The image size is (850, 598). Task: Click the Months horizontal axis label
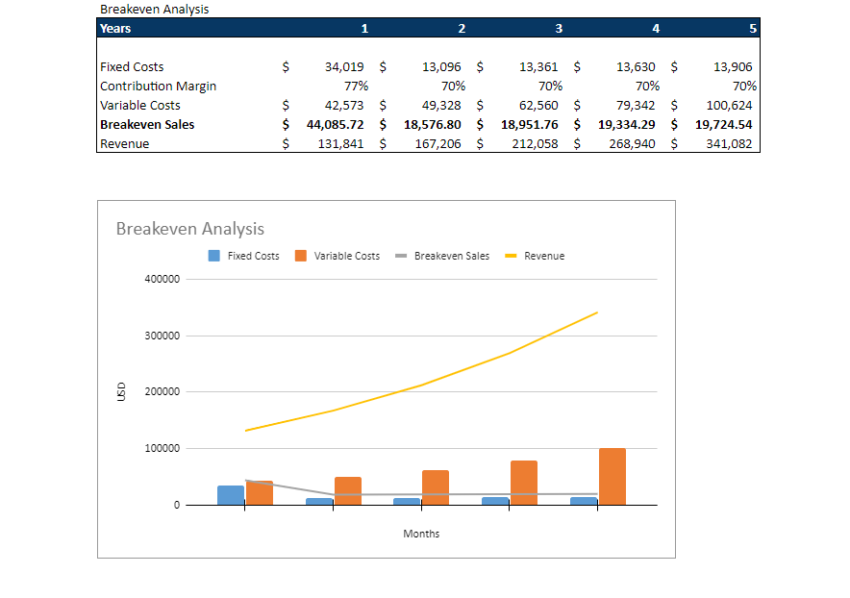(421, 534)
